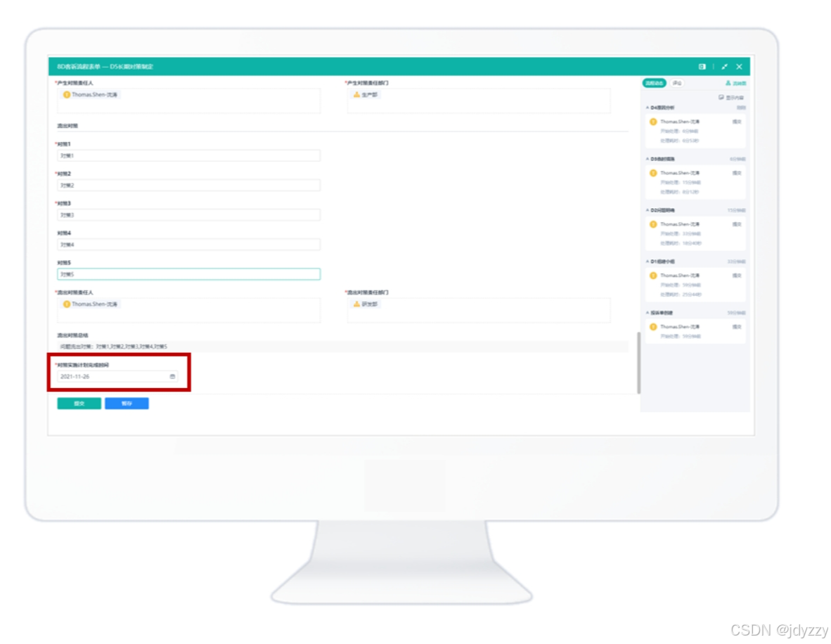Click the avatar icon in 流出对策责任人 field
This screenshot has width=831, height=644.
click(67, 304)
